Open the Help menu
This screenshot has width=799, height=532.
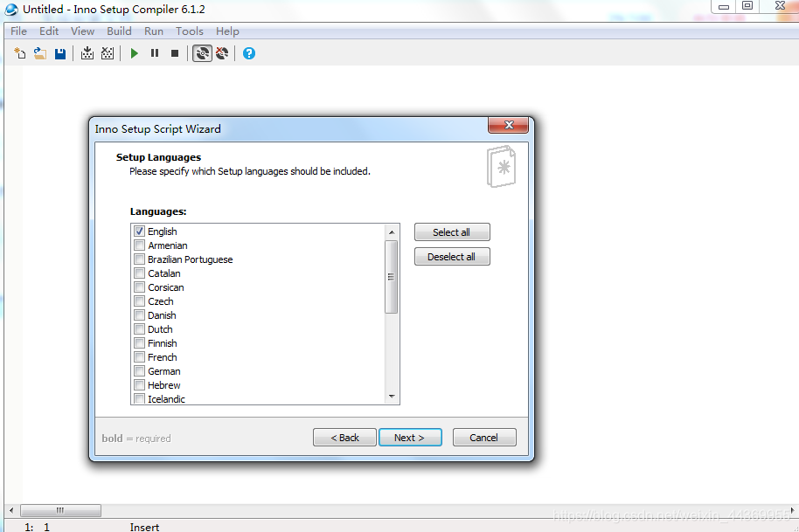click(227, 31)
